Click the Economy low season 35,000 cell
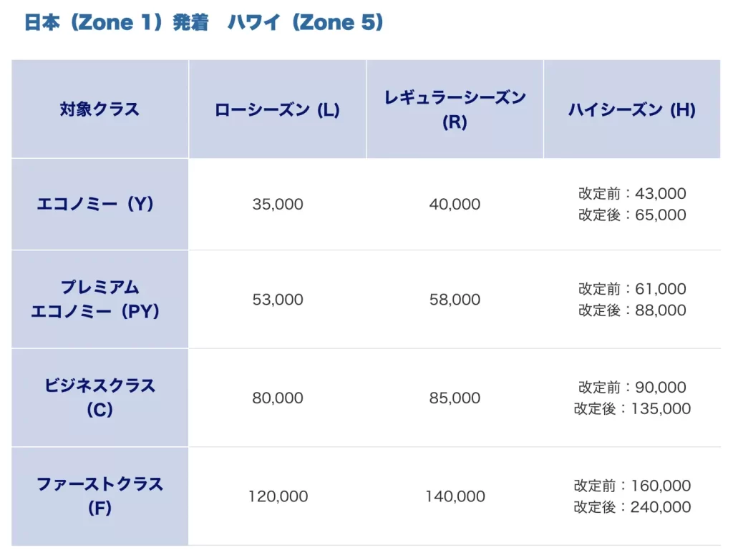Screen dimensions: 733x560 coord(278,205)
